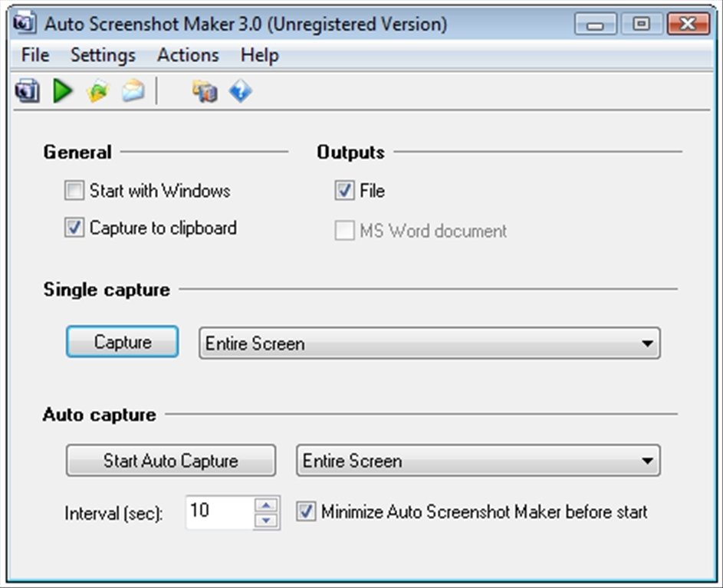
Task: Click the open envelope email icon
Action: [x=133, y=90]
